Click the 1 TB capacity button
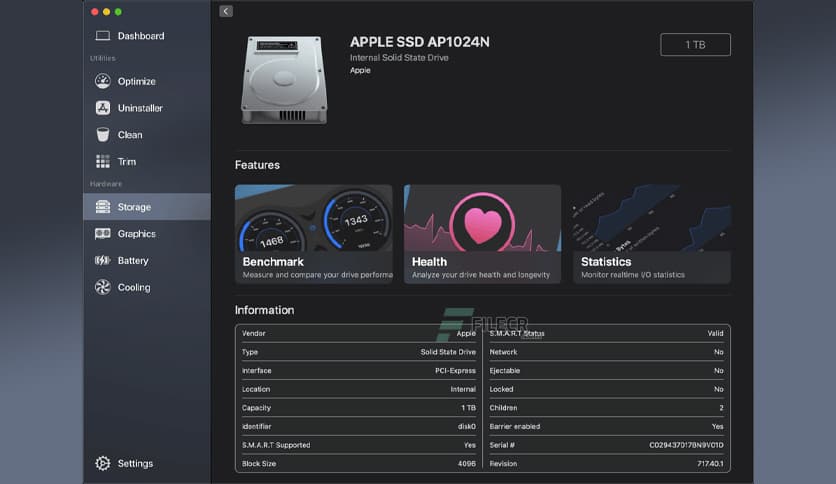The height and width of the screenshot is (484, 836). [695, 45]
